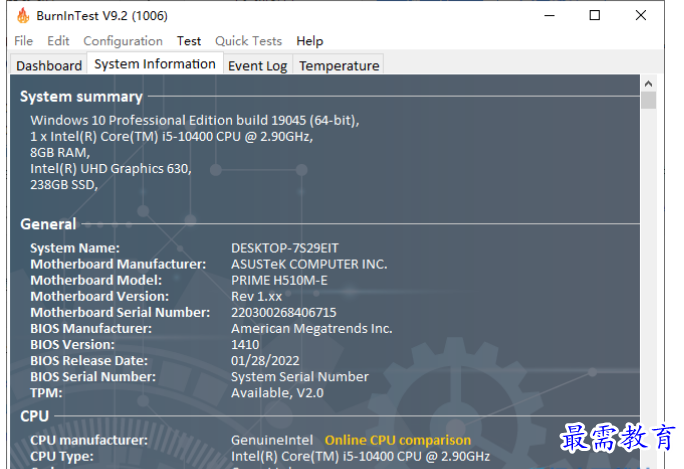The width and height of the screenshot is (684, 469).
Task: Click the DESKTOP-7S29EIT system name value
Action: point(285,248)
